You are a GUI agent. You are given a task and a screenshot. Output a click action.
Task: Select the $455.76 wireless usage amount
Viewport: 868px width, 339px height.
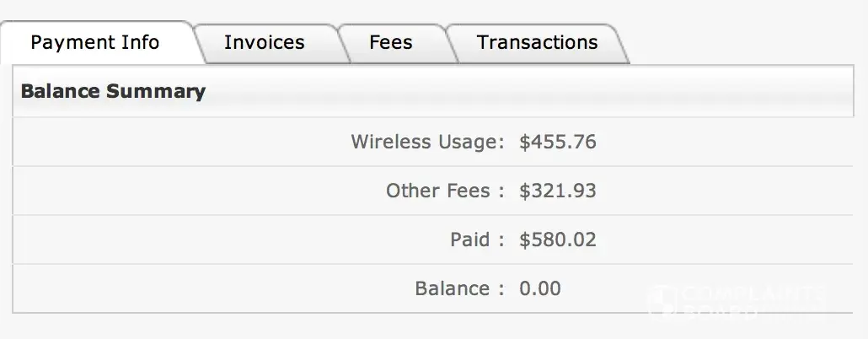(558, 142)
